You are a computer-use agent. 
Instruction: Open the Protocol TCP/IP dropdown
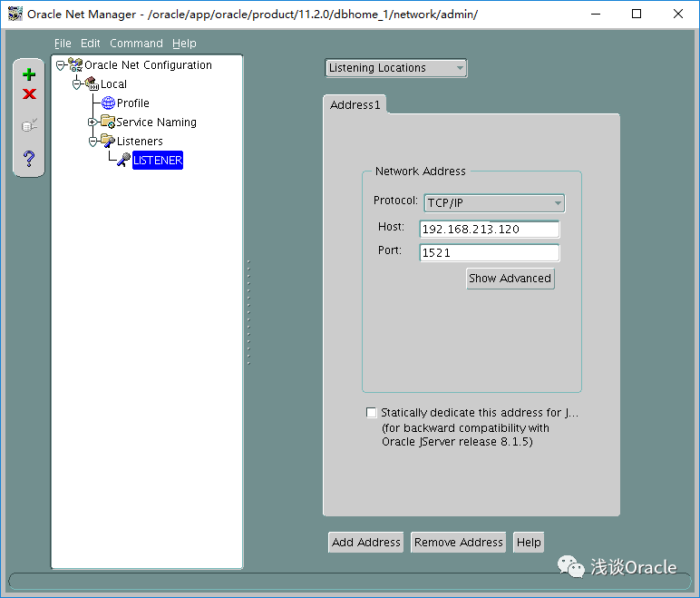494,203
